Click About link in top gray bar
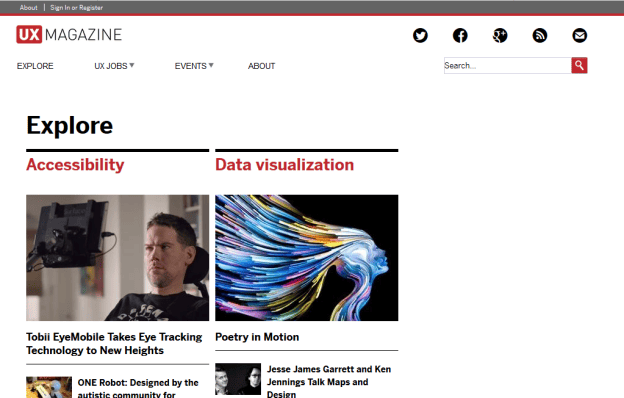624x398 pixels. [29, 8]
